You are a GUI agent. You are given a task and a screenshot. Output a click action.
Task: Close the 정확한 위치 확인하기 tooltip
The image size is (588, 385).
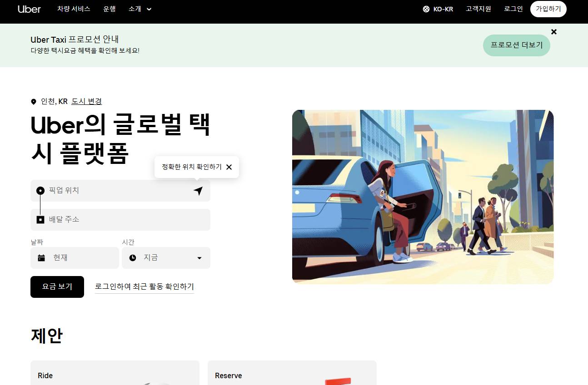point(229,167)
